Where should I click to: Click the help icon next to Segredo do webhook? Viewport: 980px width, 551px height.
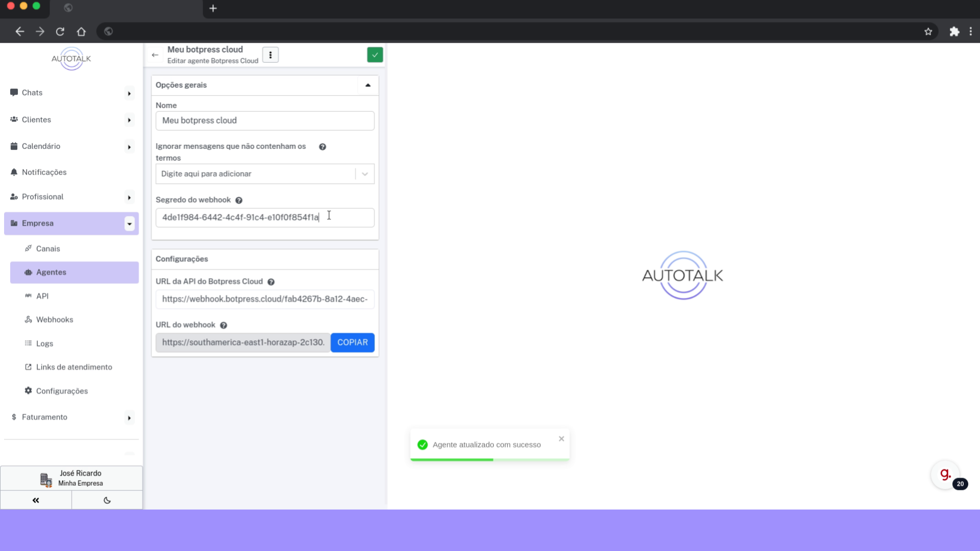point(239,200)
